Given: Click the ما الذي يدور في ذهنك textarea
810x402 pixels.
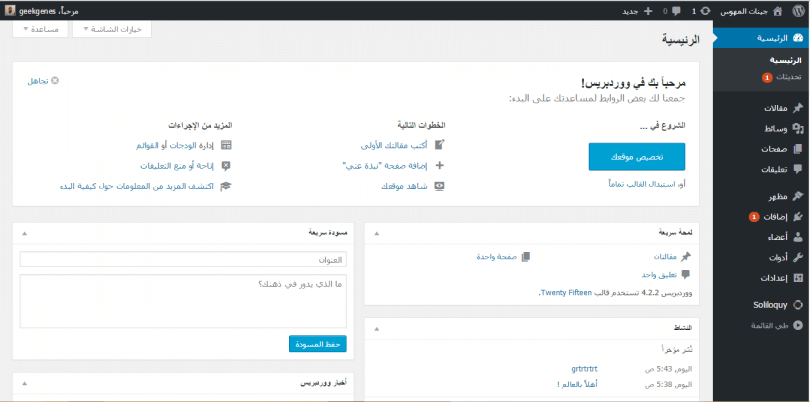Looking at the screenshot, I should (183, 301).
